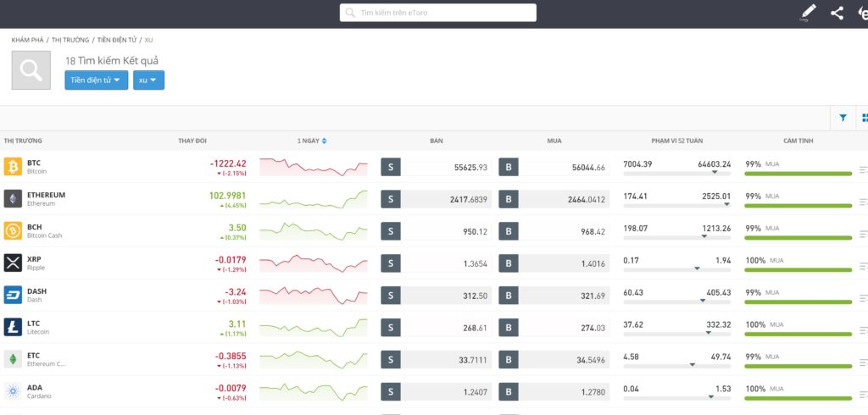Sort by MUA column header
Viewport: 868px width, 415px height.
pyautogui.click(x=554, y=141)
